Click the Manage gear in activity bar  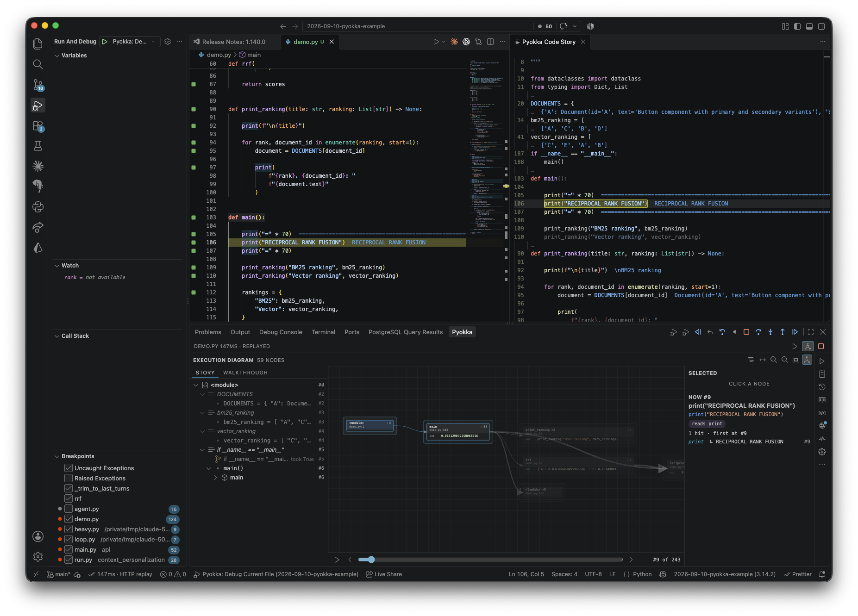click(x=38, y=557)
